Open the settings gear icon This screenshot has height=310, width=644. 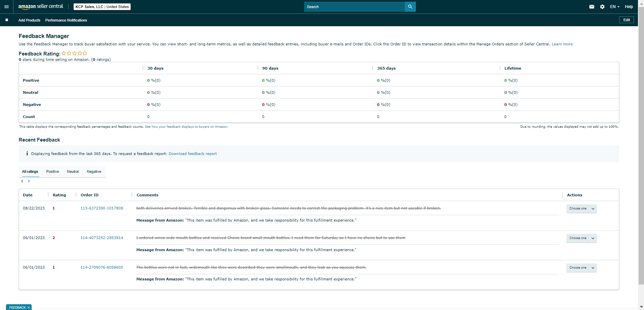(x=602, y=7)
